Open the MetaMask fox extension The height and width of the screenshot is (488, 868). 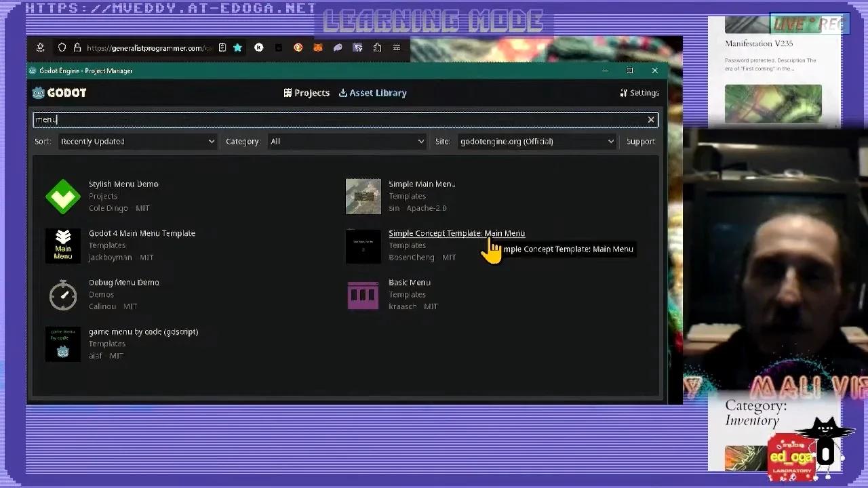coord(317,47)
